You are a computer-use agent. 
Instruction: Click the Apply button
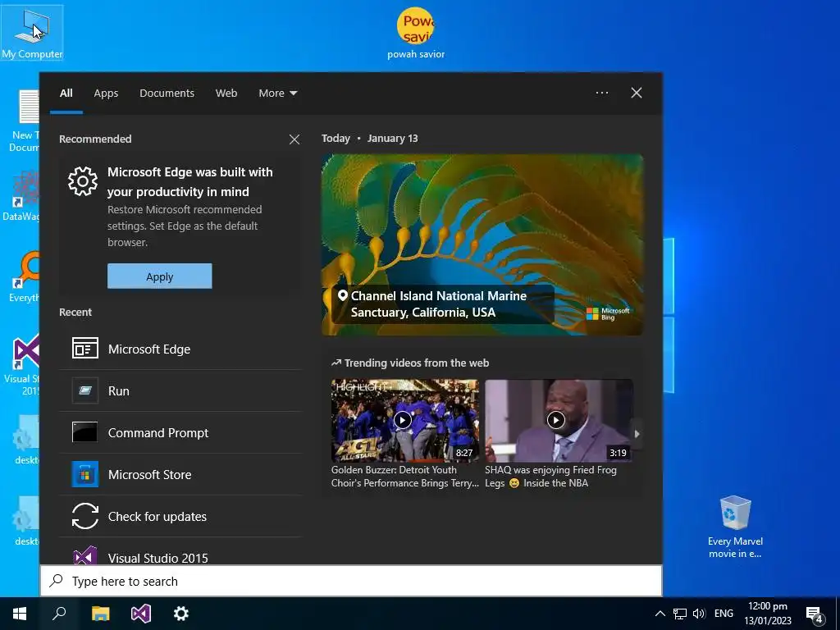(x=160, y=276)
